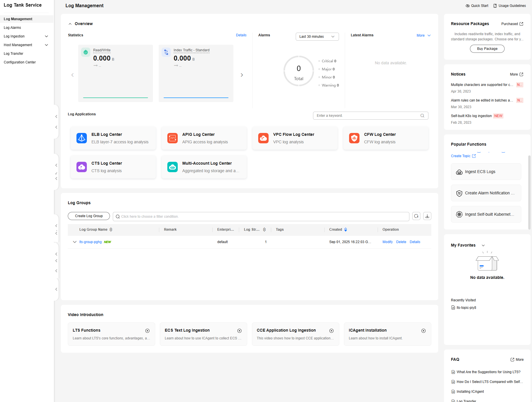This screenshot has height=402, width=532.
Task: Collapse the Overview section
Action: point(70,24)
